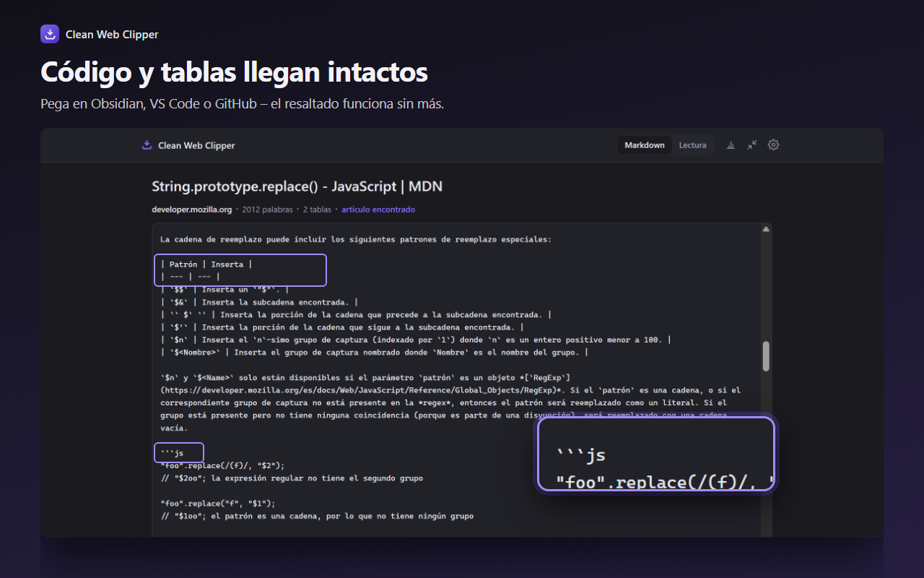924x578 pixels.
Task: Click the 'Clean Web Clipper' text in panel header
Action: tap(196, 145)
